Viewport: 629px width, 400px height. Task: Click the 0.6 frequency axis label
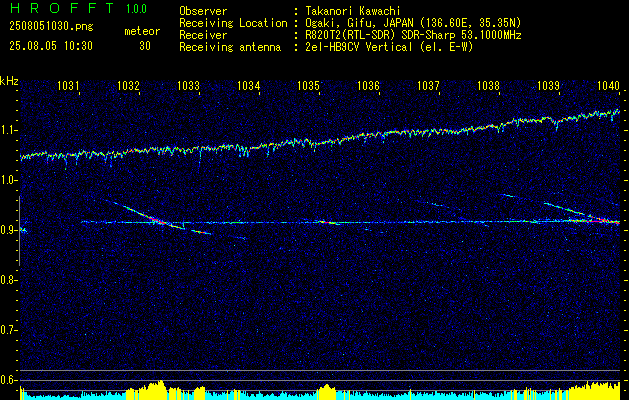click(x=6, y=380)
